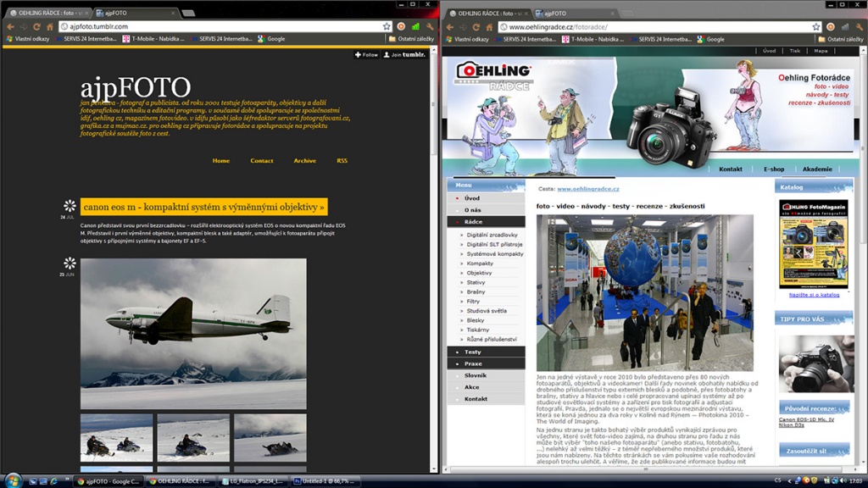868x488 pixels.
Task: Open wrench menu in right Chrome window
Action: [x=860, y=27]
